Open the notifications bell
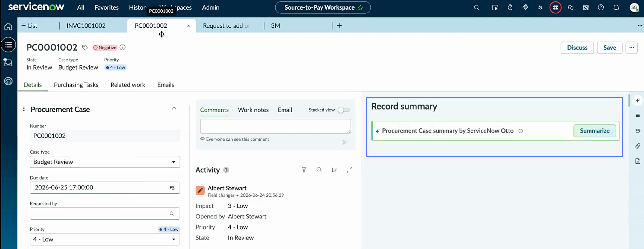Image resolution: width=644 pixels, height=249 pixels. (x=616, y=7)
